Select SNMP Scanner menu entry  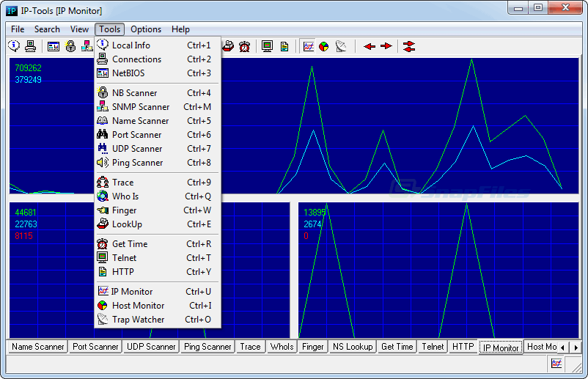pyautogui.click(x=158, y=107)
